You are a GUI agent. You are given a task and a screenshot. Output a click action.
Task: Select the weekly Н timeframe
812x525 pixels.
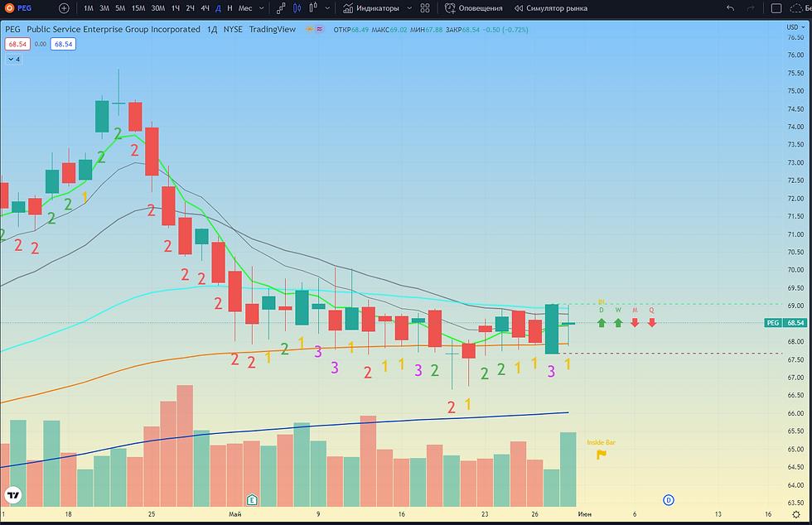pyautogui.click(x=230, y=8)
